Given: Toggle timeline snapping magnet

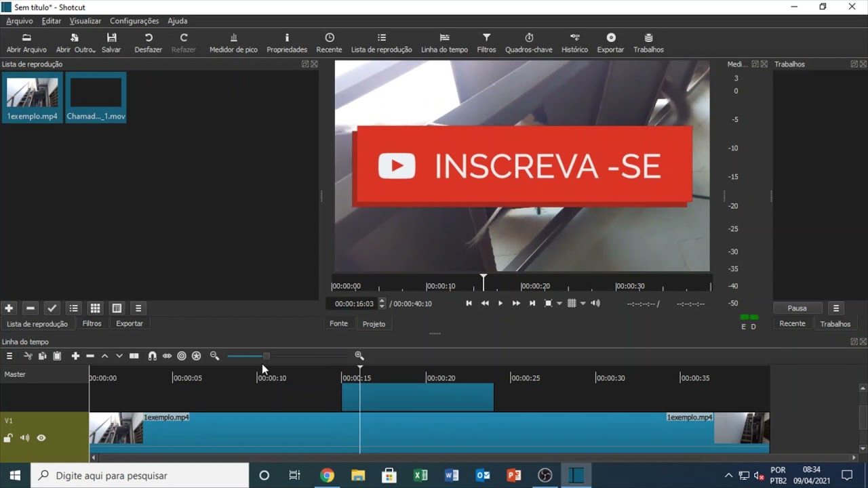Looking at the screenshot, I should [152, 356].
